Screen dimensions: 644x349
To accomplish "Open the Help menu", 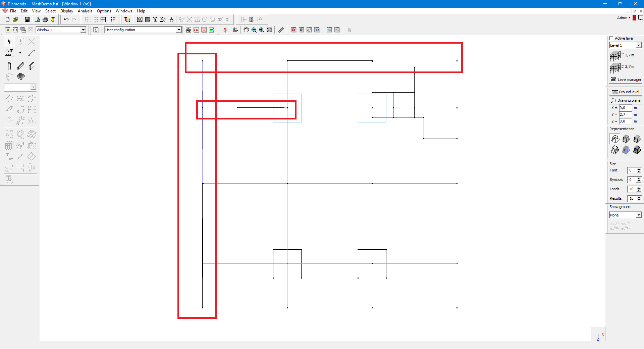I will pyautogui.click(x=141, y=11).
